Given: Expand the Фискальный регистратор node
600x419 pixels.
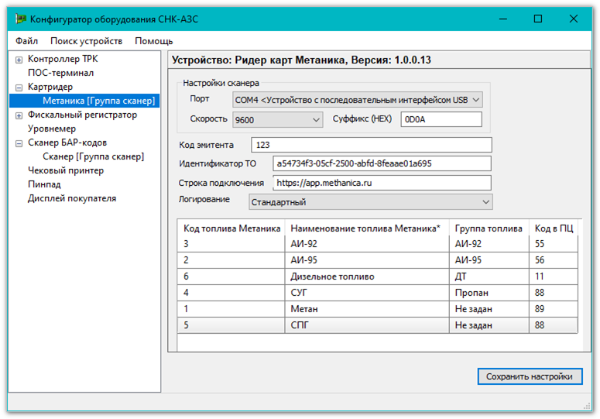Looking at the screenshot, I should coord(19,115).
